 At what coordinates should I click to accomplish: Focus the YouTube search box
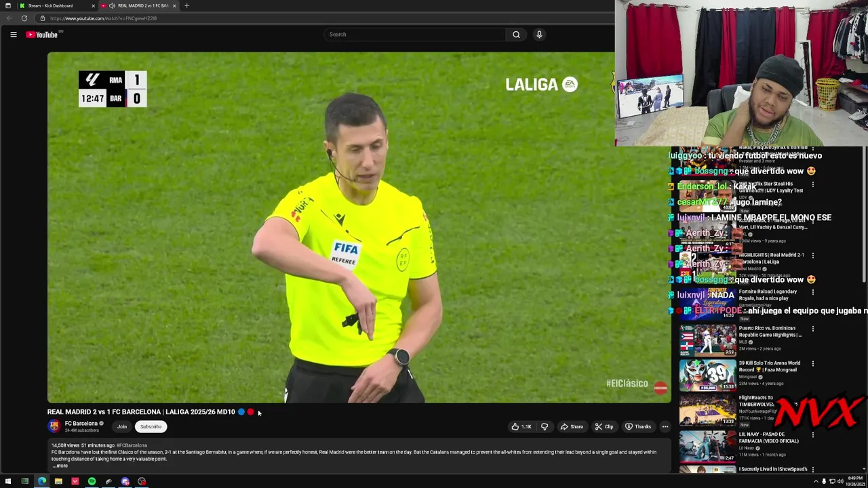click(x=415, y=35)
